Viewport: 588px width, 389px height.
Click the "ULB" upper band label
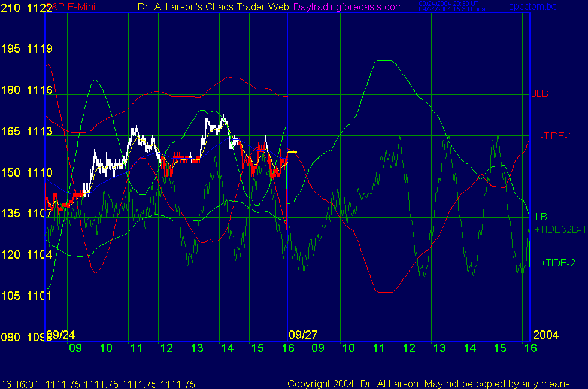[x=539, y=94]
